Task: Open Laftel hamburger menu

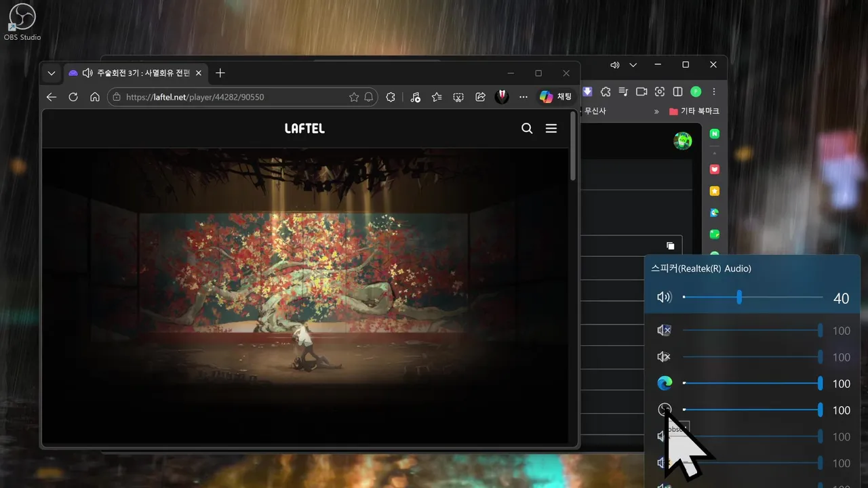Action: point(551,128)
